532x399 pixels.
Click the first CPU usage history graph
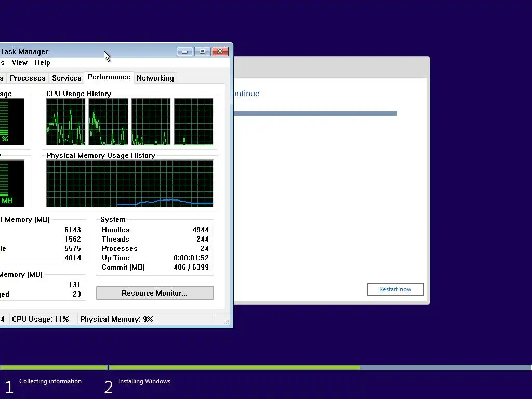tap(66, 122)
